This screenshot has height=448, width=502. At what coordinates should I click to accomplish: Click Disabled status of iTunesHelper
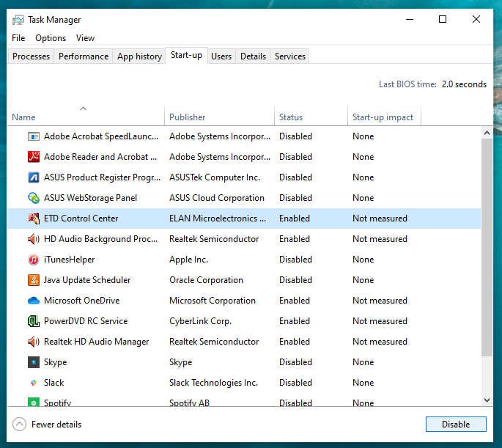[295, 260]
